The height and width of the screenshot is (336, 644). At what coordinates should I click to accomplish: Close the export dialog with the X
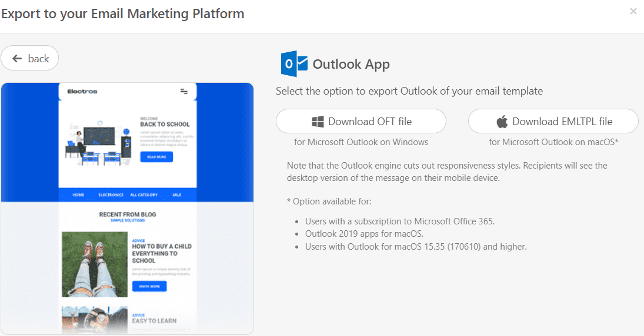(633, 12)
